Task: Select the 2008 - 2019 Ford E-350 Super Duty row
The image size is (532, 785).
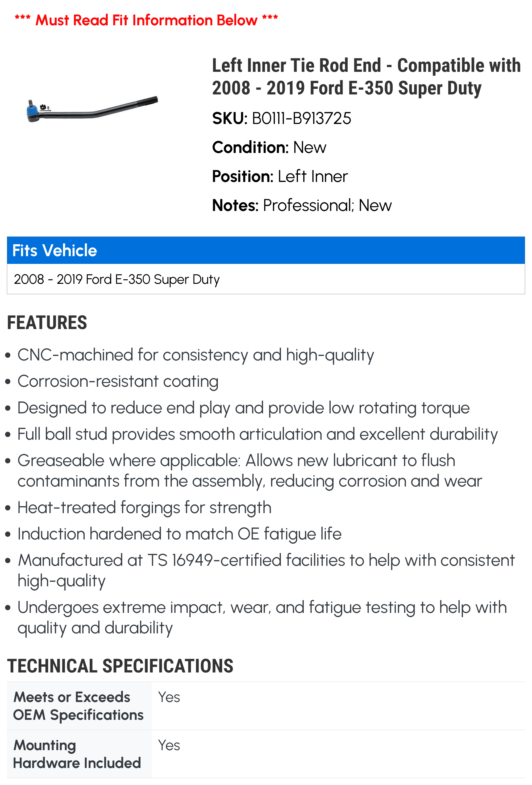Action: coord(266,279)
